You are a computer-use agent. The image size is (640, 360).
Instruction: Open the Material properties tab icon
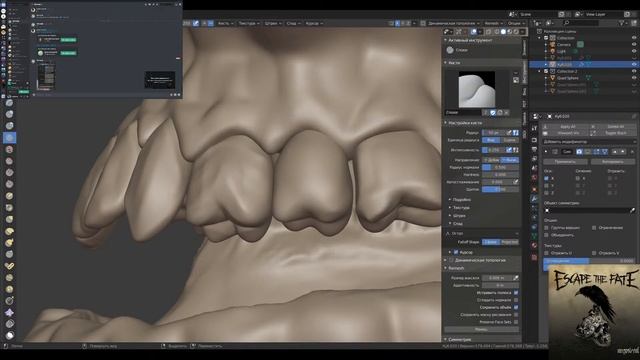[534, 245]
